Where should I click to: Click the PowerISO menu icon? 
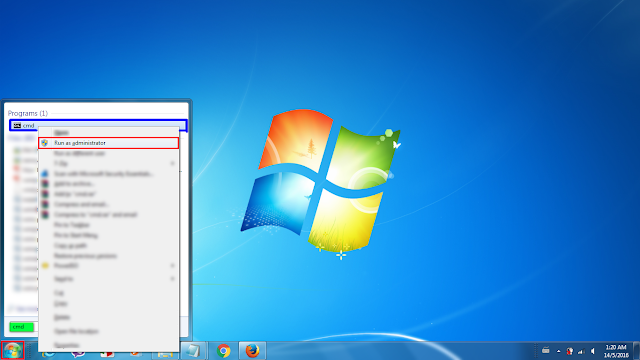(x=45, y=266)
